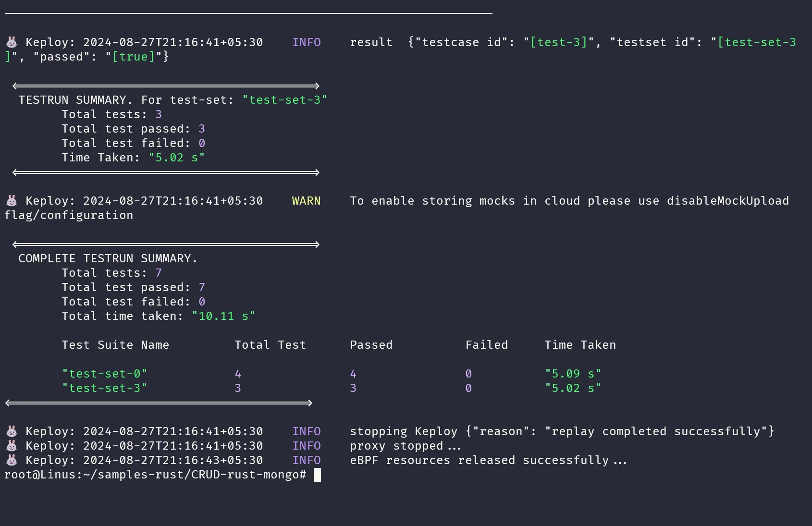Image resolution: width=812 pixels, height=526 pixels.
Task: Click the rabbit icon on the eBPF resources line
Action: pyautogui.click(x=12, y=460)
